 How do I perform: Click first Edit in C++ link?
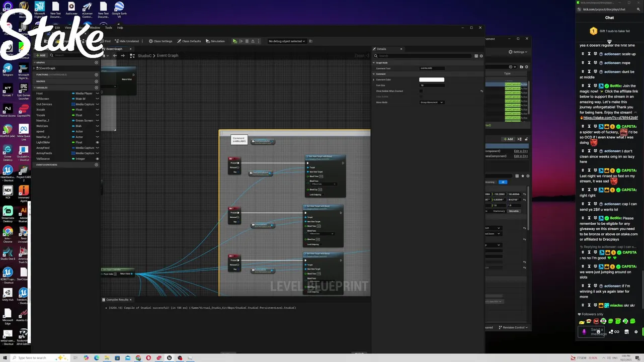[x=521, y=151]
